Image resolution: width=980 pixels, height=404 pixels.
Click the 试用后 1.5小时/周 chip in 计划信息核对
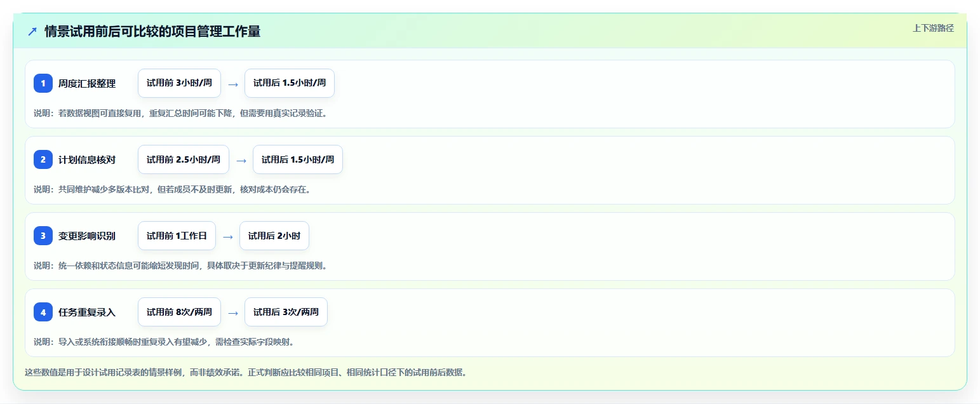pyautogui.click(x=298, y=159)
